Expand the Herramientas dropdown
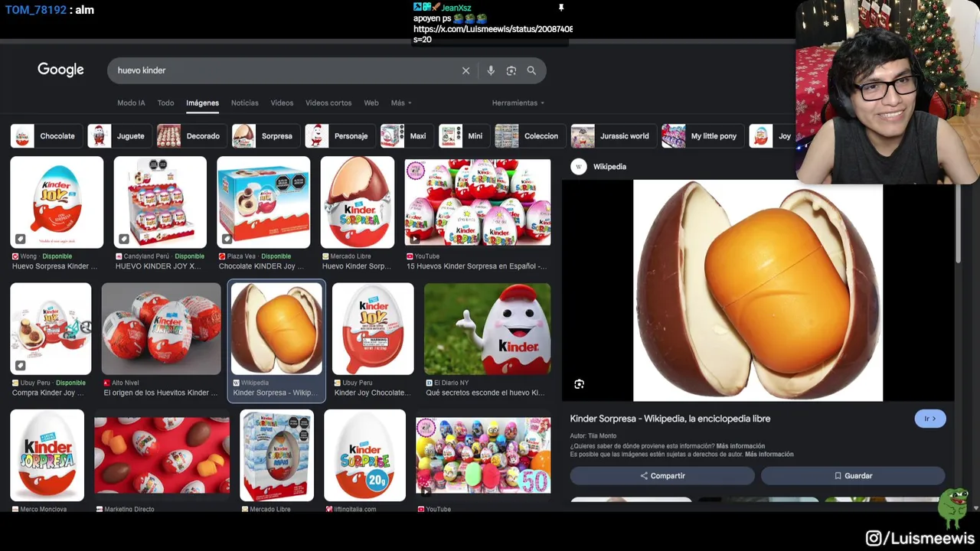The width and height of the screenshot is (980, 551). tap(518, 103)
